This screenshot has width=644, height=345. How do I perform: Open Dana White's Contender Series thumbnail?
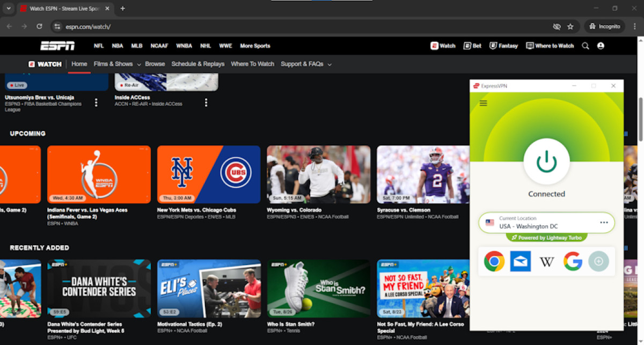click(99, 289)
